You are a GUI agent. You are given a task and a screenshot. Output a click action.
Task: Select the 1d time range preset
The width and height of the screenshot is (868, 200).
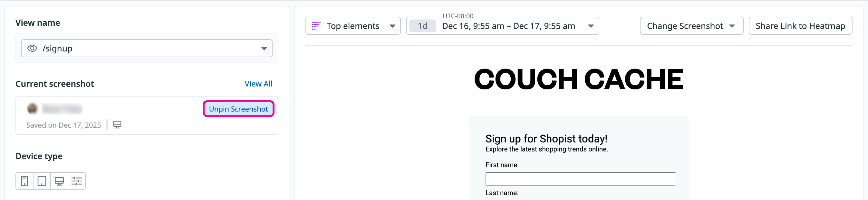point(422,26)
